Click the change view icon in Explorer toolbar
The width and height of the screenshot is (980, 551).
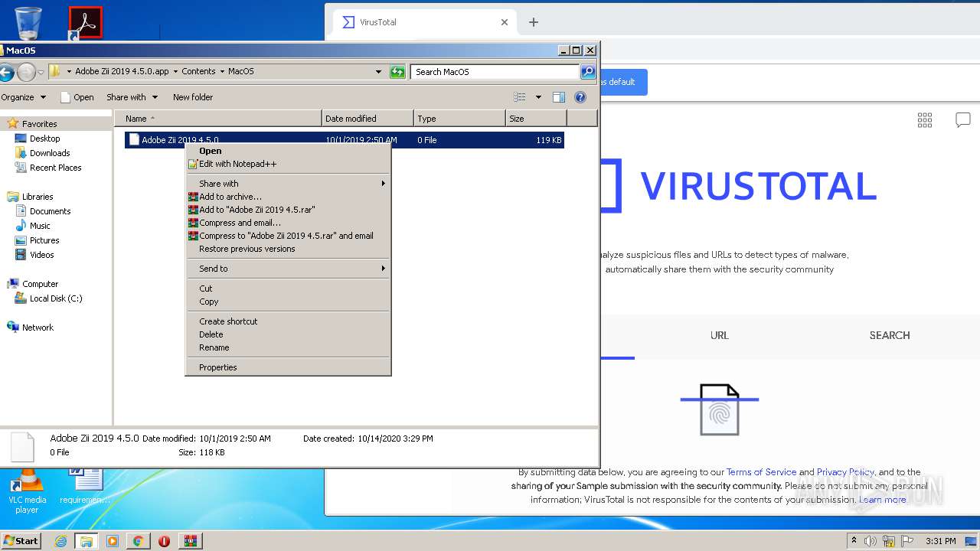click(520, 97)
